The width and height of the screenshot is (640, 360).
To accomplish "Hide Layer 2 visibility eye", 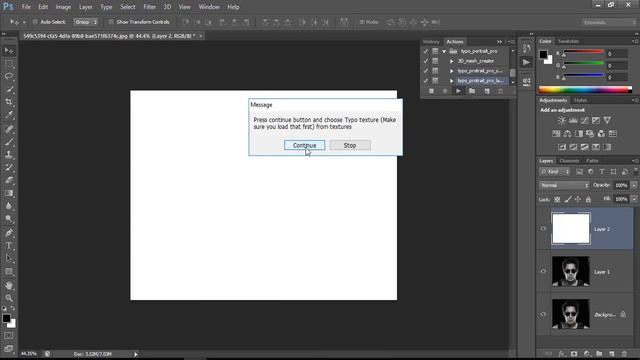I will 543,229.
